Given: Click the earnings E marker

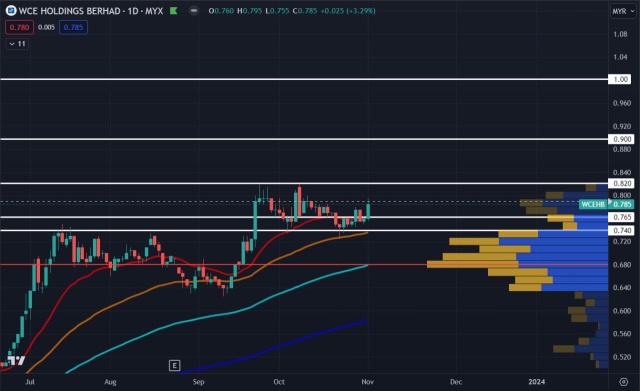Looking at the screenshot, I should (174, 365).
